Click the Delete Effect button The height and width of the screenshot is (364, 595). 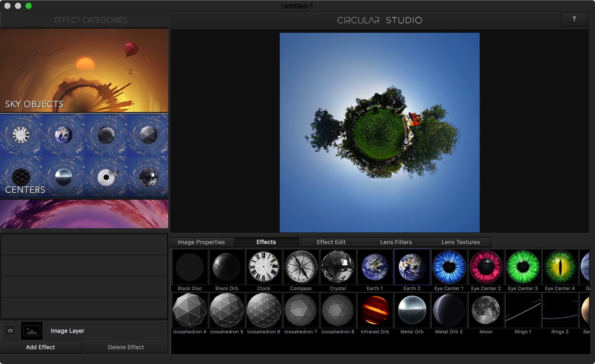[x=126, y=347]
